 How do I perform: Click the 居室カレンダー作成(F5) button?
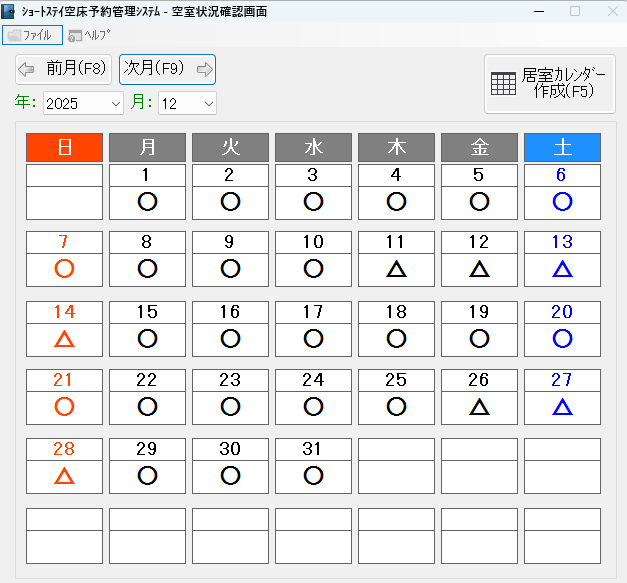(549, 84)
